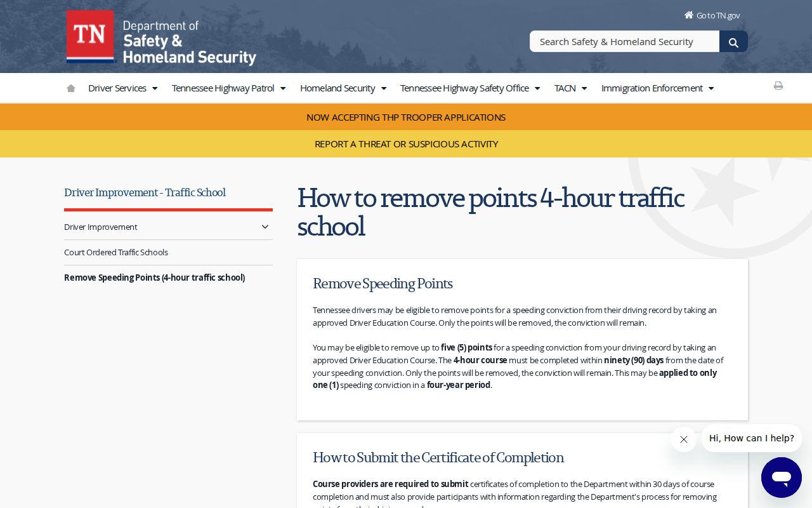Click the page title 'How to remove points 4-hour traffic school'
This screenshot has height=508, width=812.
(x=490, y=212)
